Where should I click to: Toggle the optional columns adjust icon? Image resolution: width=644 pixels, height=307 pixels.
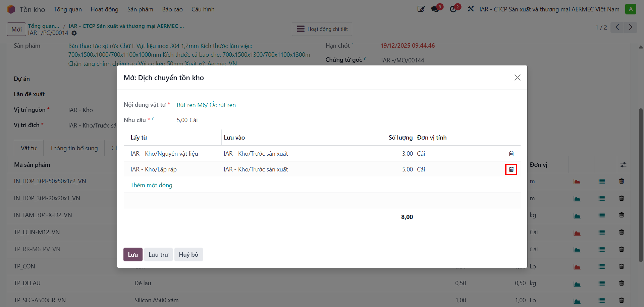tap(623, 165)
